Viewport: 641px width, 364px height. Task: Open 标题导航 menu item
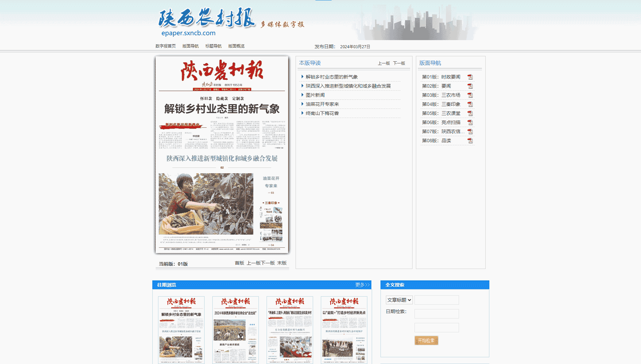213,46
